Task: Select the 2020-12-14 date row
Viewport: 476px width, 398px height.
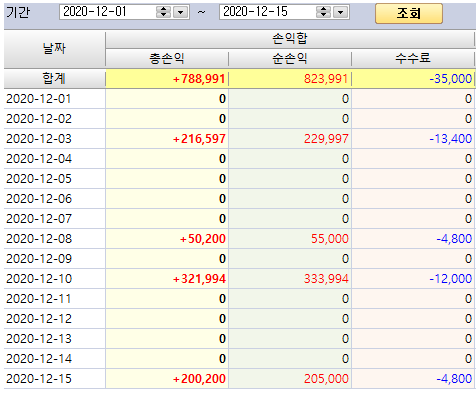Action: coord(54,359)
